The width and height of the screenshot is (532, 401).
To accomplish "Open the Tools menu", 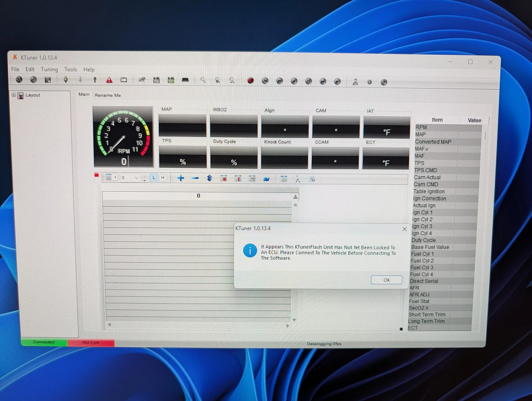I will click(71, 69).
